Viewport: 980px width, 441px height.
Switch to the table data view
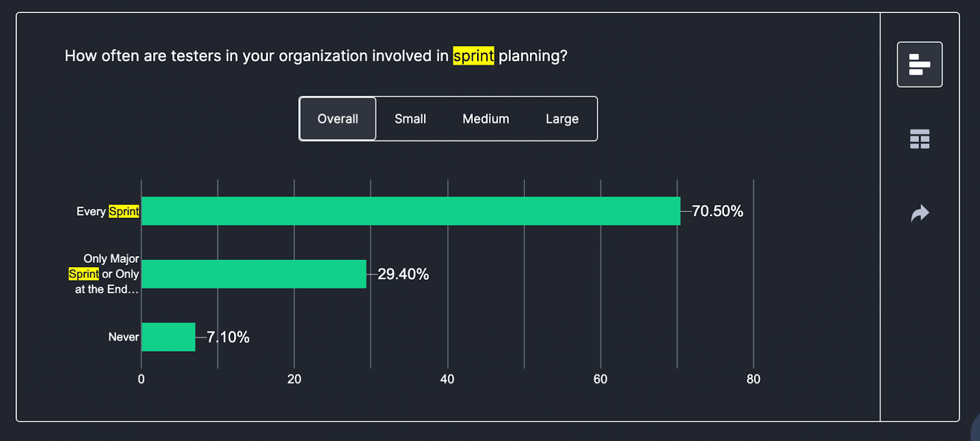click(919, 139)
